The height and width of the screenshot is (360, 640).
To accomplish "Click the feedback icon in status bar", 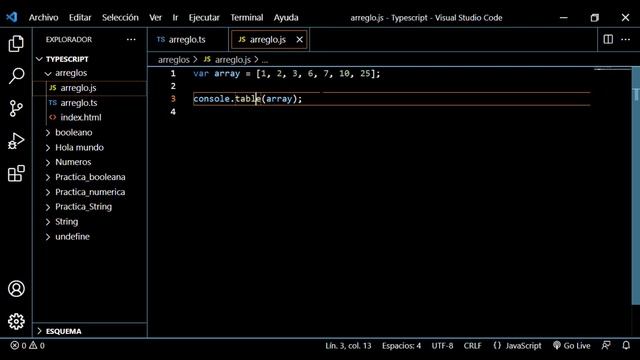I will 606,345.
